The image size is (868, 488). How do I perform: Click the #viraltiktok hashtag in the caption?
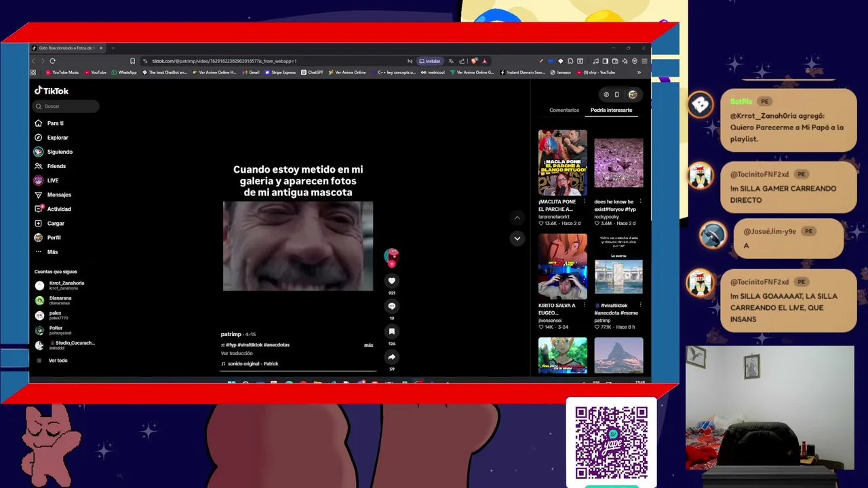tap(250, 345)
